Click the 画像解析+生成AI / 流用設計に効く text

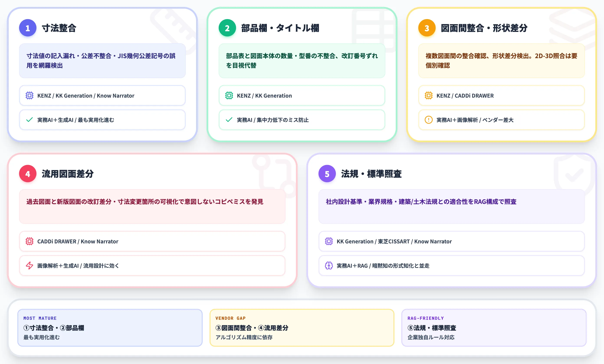(78, 266)
